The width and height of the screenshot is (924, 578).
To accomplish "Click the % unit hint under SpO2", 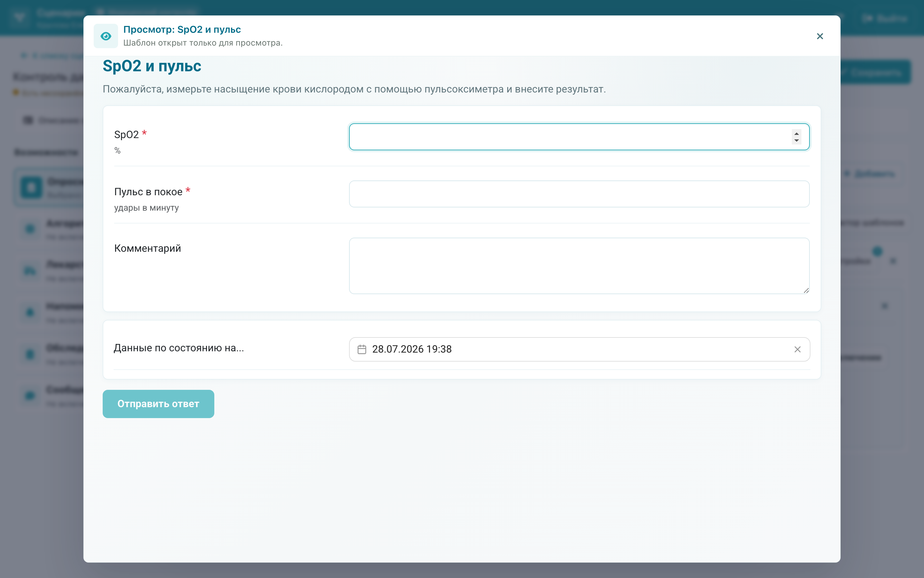I will tap(117, 151).
